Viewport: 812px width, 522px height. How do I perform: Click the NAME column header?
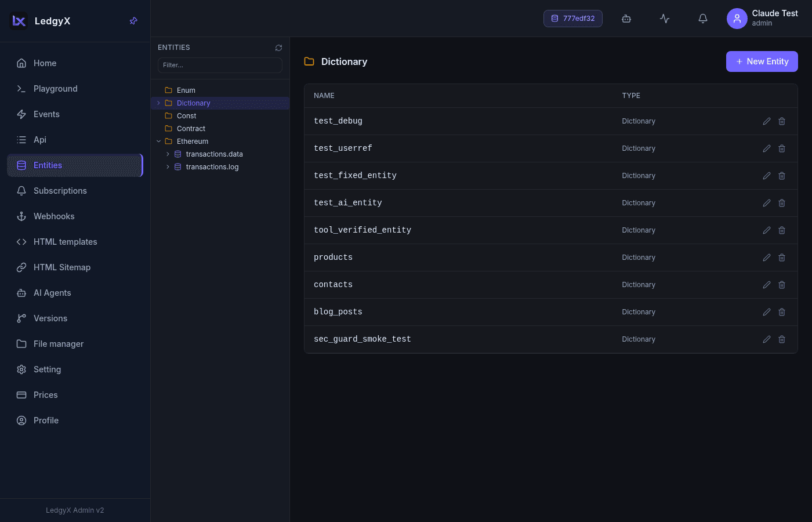[324, 96]
